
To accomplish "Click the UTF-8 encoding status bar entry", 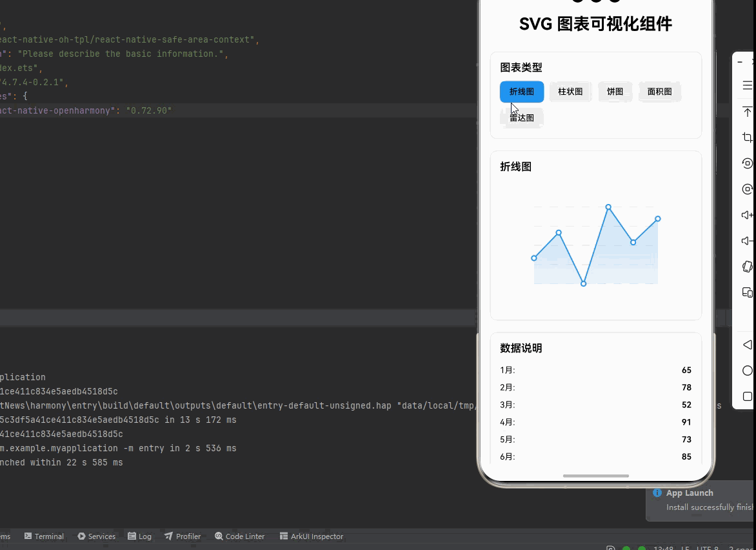I will tap(708, 547).
